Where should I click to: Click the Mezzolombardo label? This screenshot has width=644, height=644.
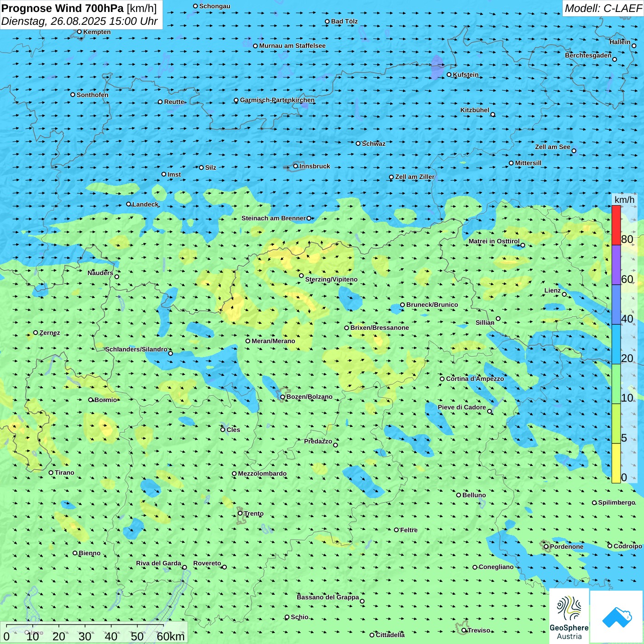point(262,473)
